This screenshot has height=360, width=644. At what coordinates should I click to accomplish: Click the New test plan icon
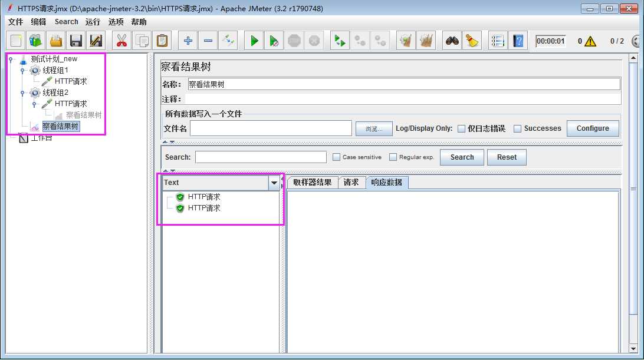16,41
